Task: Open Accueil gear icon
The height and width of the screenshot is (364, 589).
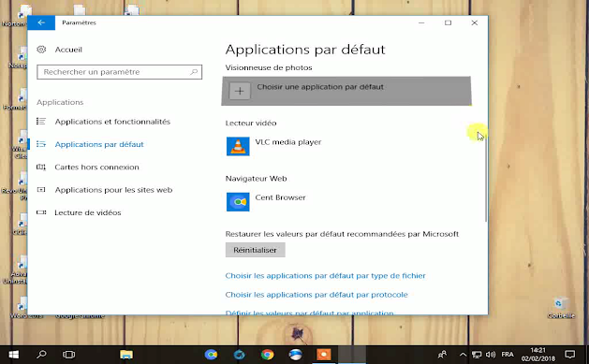Action: (x=41, y=50)
